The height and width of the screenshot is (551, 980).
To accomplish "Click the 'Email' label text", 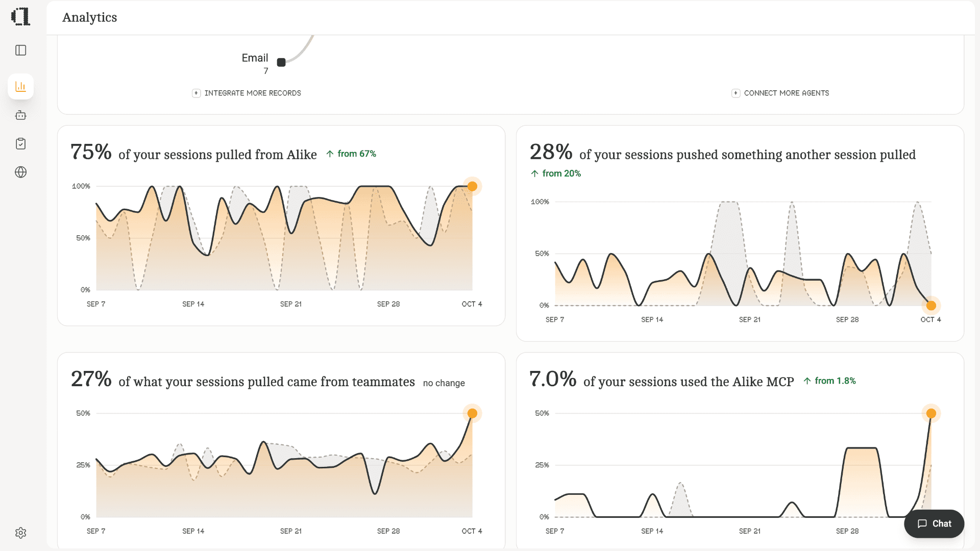I will click(255, 58).
